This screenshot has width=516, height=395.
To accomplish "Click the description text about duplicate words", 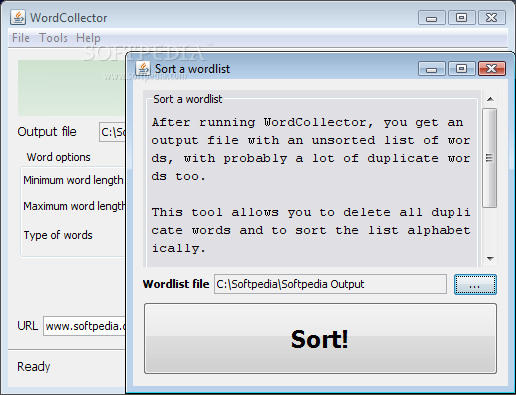I will (x=311, y=185).
